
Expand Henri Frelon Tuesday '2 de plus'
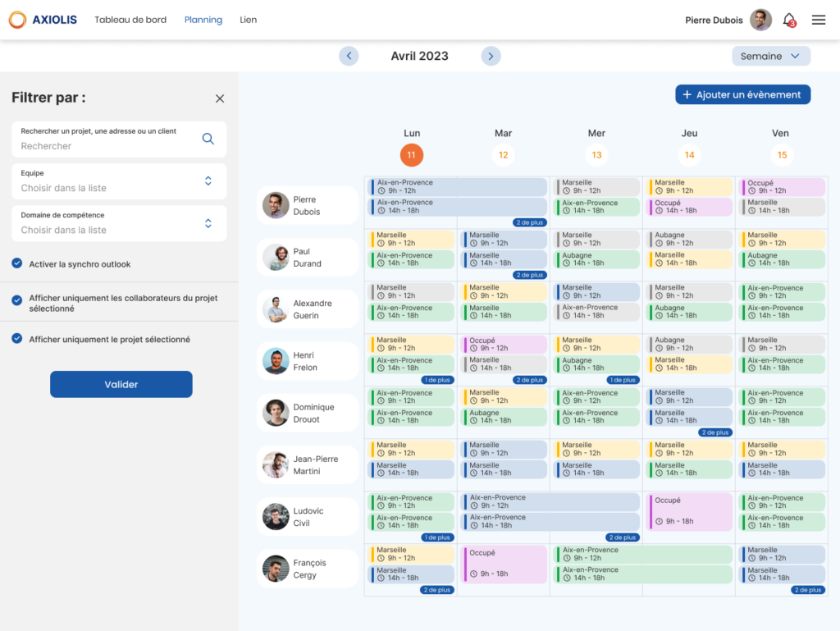point(529,380)
